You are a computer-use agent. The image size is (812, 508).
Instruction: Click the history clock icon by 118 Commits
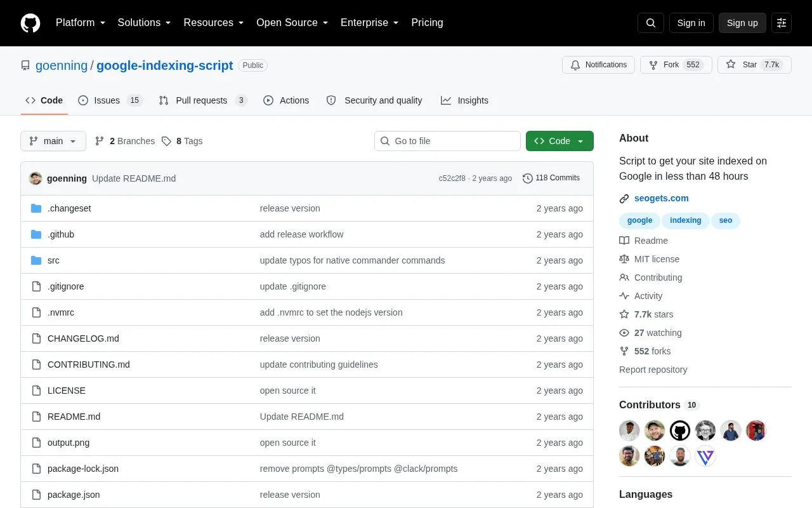527,178
